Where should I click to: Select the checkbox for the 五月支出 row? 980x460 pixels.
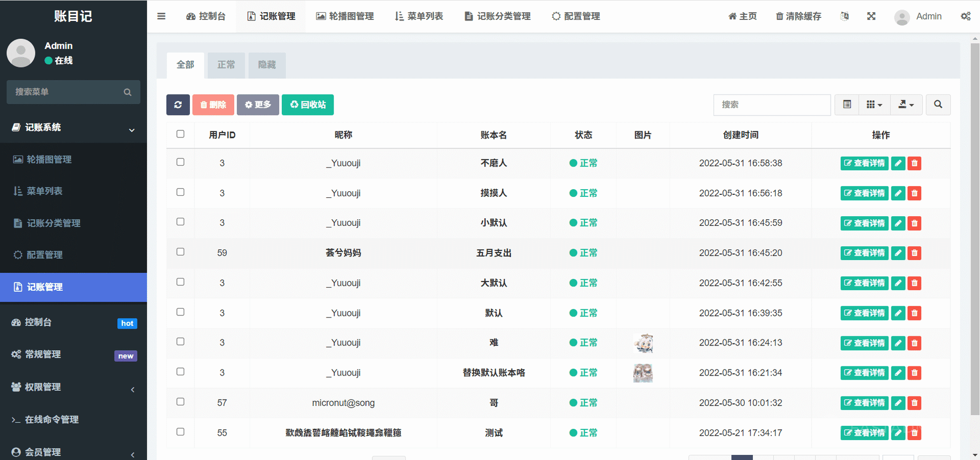click(x=181, y=252)
